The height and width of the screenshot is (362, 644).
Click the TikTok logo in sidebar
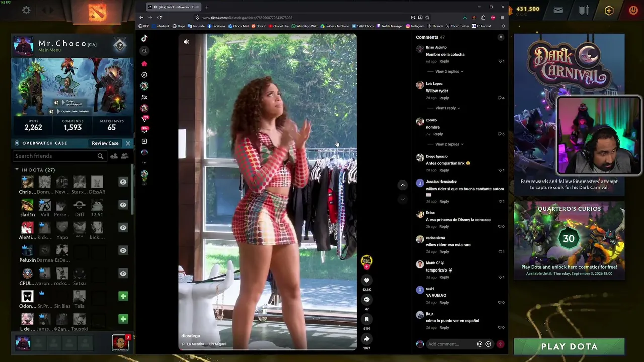click(x=144, y=38)
